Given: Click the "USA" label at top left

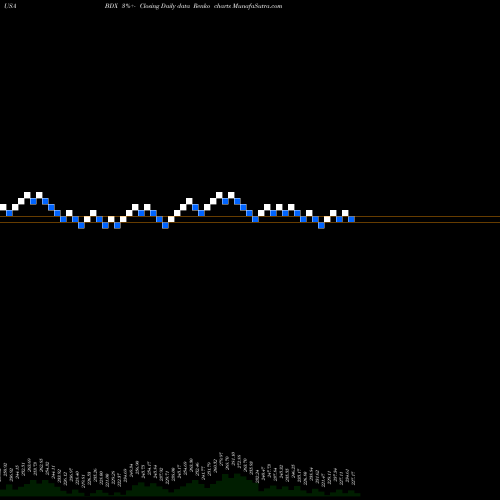Looking at the screenshot, I should coord(11,6).
